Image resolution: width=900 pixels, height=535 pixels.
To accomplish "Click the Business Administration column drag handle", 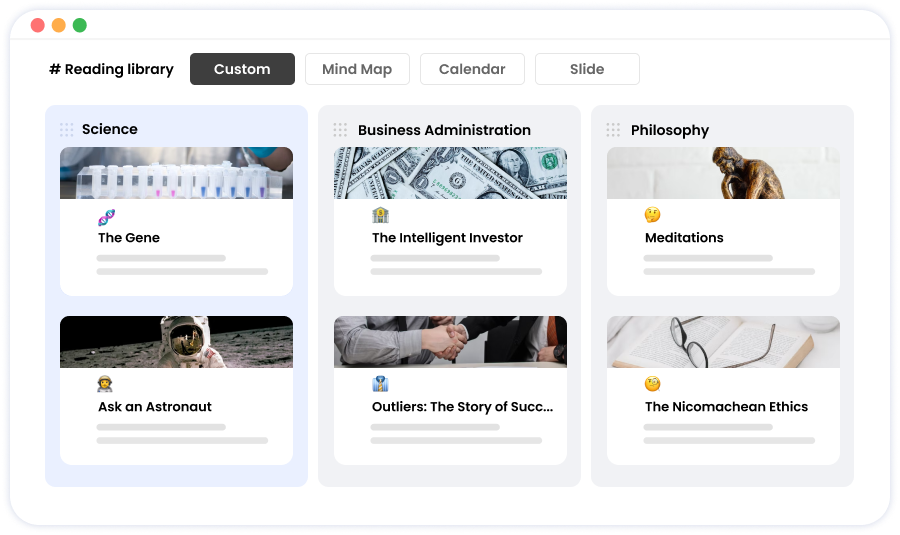I will click(340, 130).
